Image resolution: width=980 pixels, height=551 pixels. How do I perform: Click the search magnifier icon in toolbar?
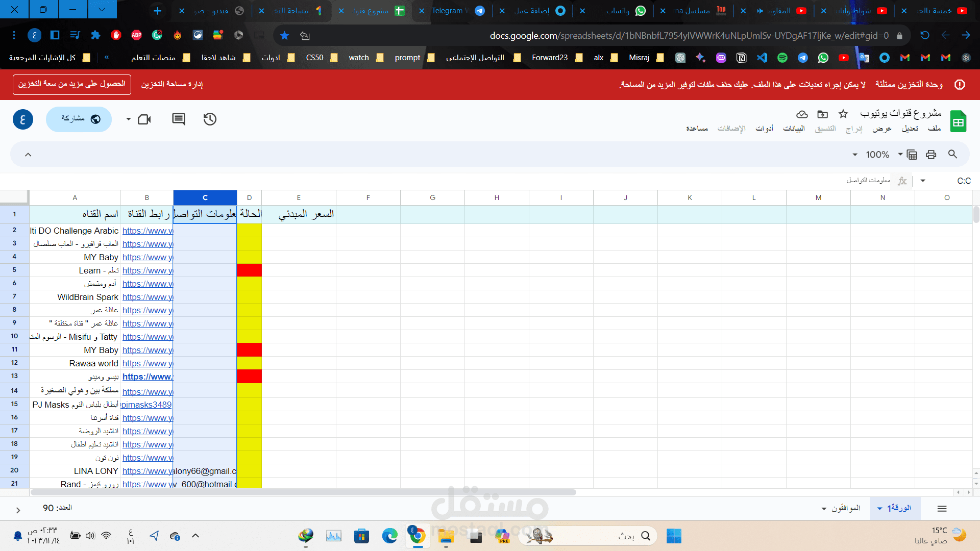click(x=952, y=154)
